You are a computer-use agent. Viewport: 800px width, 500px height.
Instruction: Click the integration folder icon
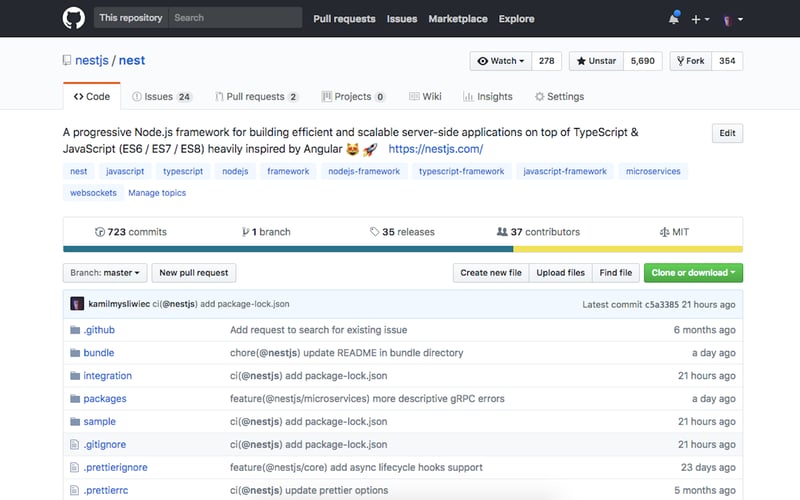(75, 376)
